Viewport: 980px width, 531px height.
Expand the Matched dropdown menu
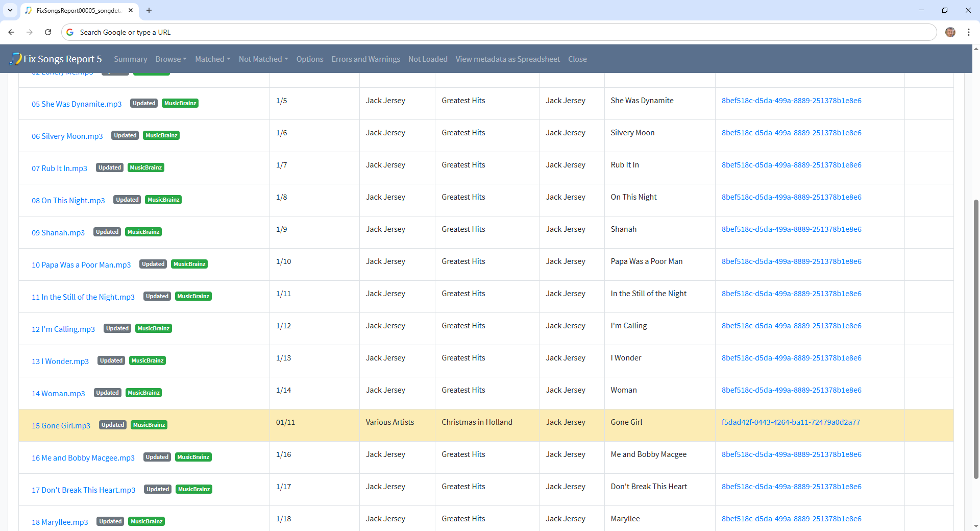(x=212, y=59)
